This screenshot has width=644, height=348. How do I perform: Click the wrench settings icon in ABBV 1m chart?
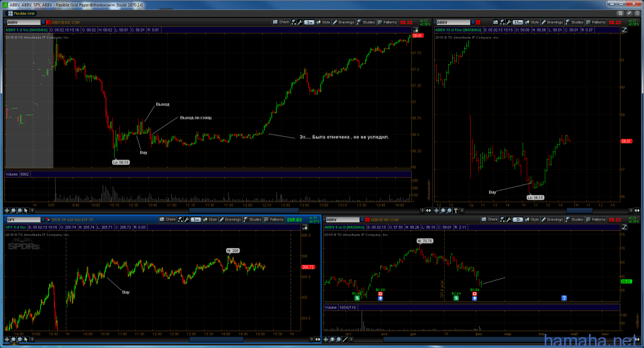click(300, 22)
